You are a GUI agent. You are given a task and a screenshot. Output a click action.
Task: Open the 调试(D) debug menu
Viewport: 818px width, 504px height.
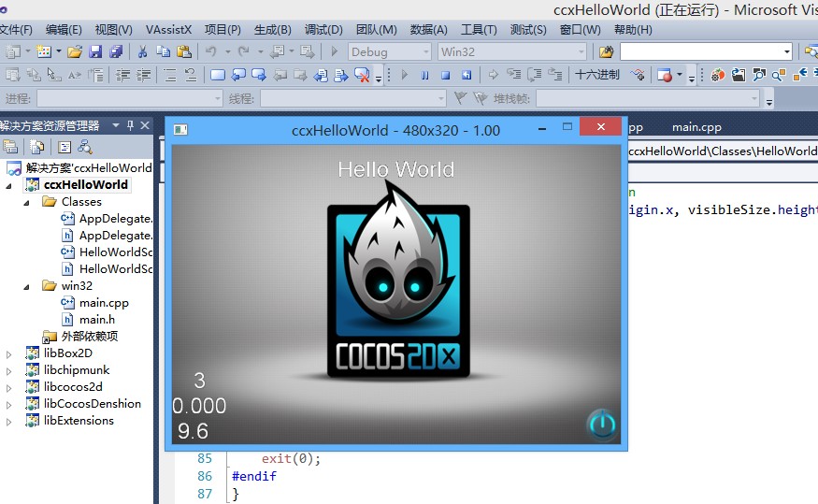pyautogui.click(x=323, y=30)
